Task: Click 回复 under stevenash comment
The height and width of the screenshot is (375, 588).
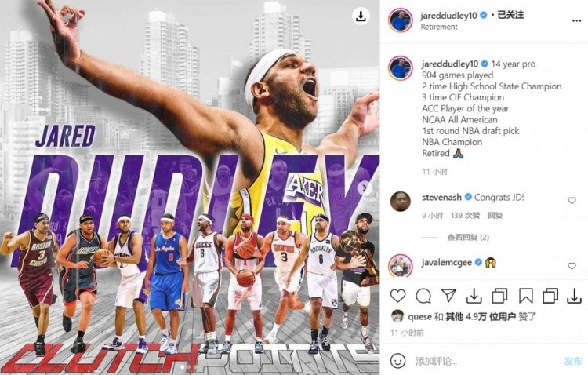Action: [495, 216]
